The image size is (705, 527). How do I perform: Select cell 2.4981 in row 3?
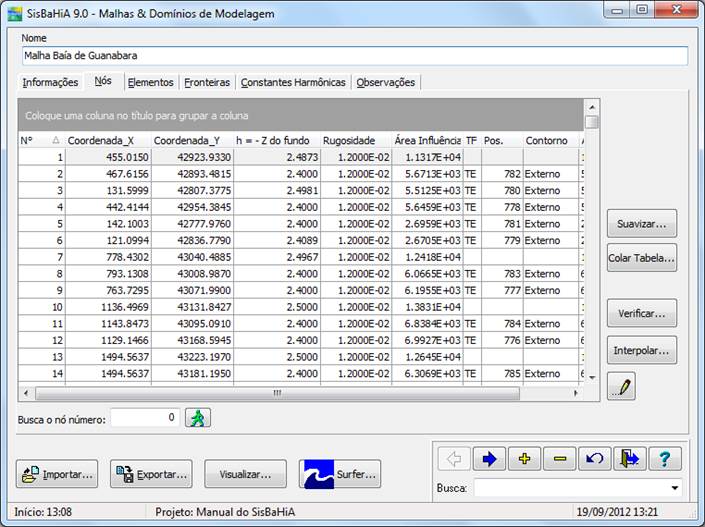277,191
